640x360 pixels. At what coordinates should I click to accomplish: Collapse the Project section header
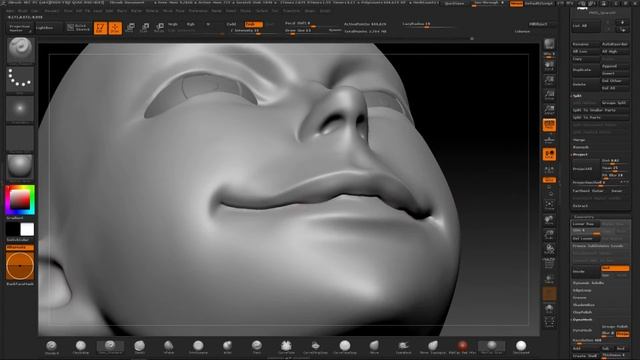pyautogui.click(x=580, y=154)
